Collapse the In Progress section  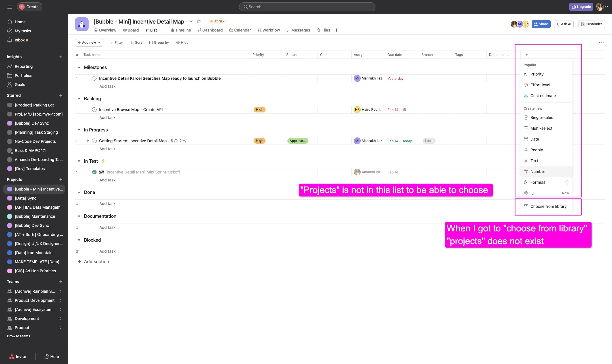click(x=79, y=130)
